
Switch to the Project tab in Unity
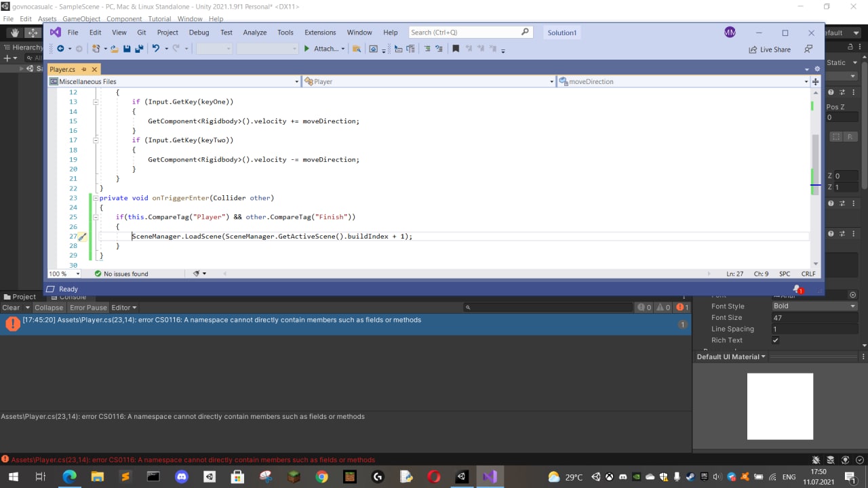click(x=20, y=297)
